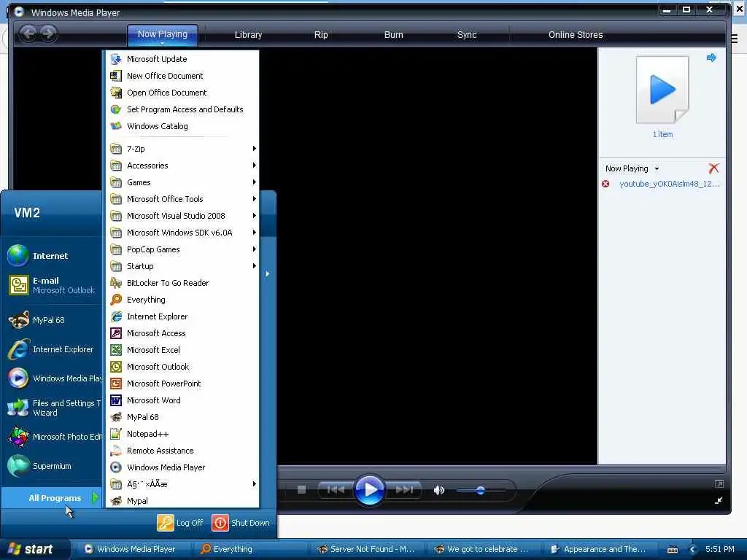Go forward with the forward arrow button

pos(47,34)
